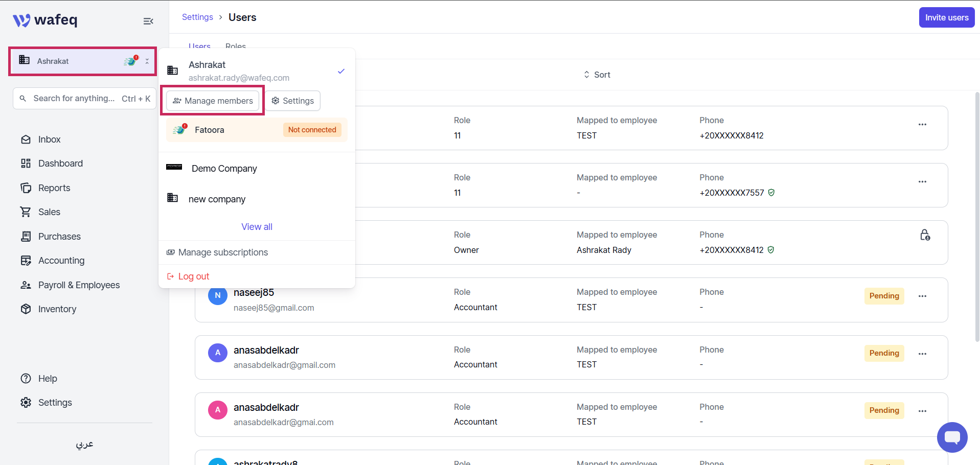Screen dimensions: 980x465
Task: Click the checkmark next to Ashrakat
Action: pyautogui.click(x=341, y=71)
